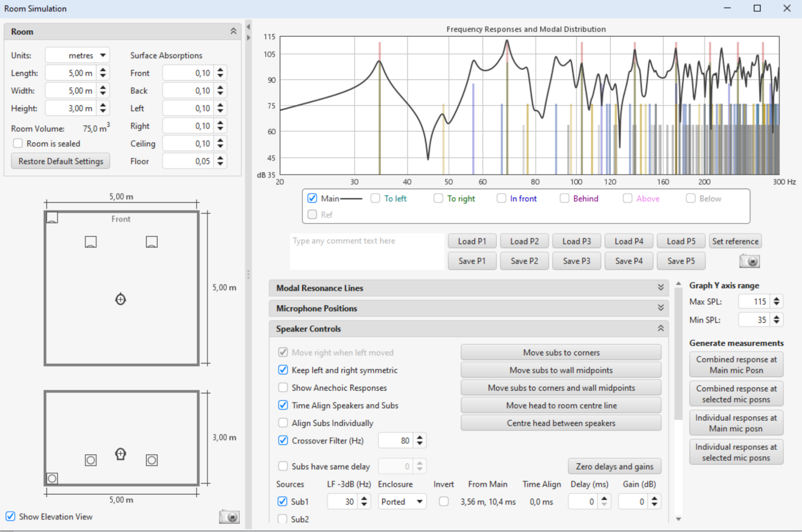Enable the To right trace
This screenshot has height=532, width=802.
click(x=438, y=198)
